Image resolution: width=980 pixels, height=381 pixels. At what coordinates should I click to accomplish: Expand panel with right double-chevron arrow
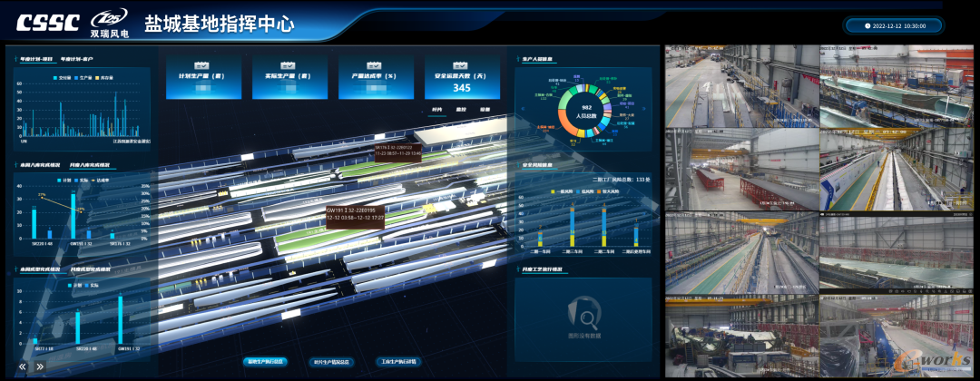pyautogui.click(x=40, y=366)
